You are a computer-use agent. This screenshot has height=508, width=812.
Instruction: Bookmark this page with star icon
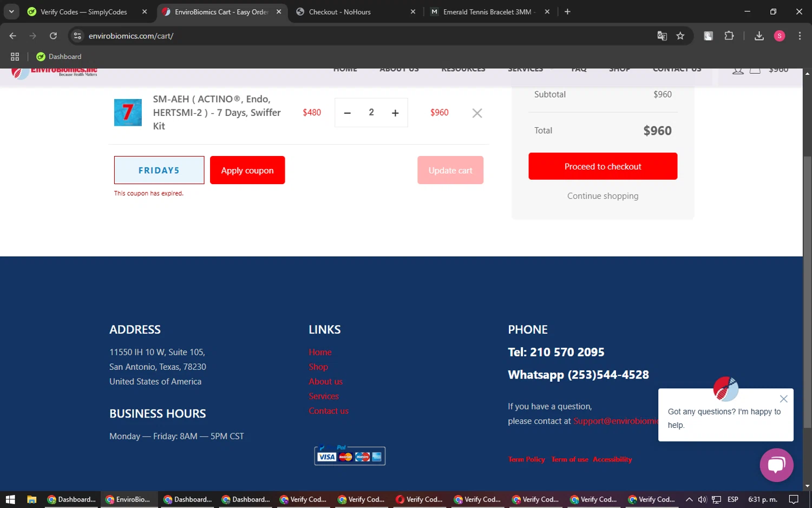coord(680,36)
